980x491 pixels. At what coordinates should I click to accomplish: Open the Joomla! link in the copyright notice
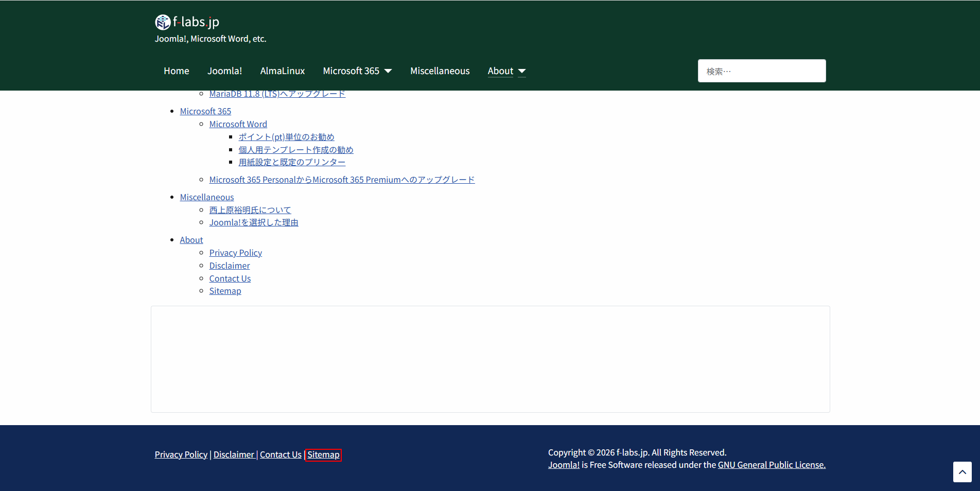pyautogui.click(x=563, y=464)
